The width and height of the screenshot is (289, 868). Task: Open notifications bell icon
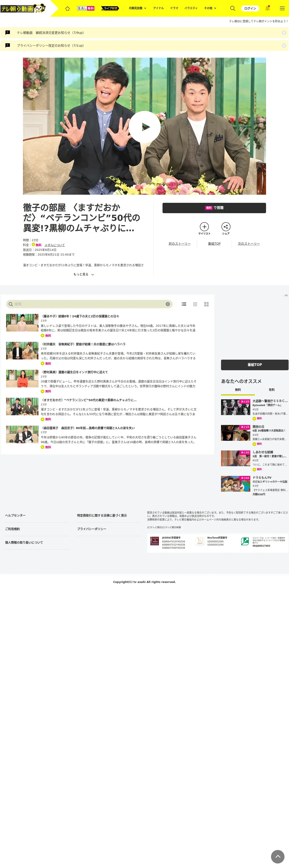(x=267, y=8)
